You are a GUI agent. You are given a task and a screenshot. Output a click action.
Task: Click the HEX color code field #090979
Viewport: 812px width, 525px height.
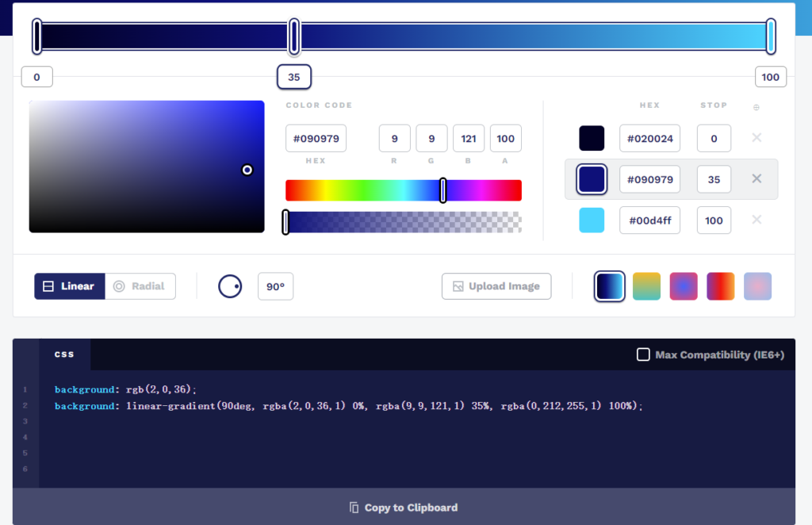click(x=316, y=139)
